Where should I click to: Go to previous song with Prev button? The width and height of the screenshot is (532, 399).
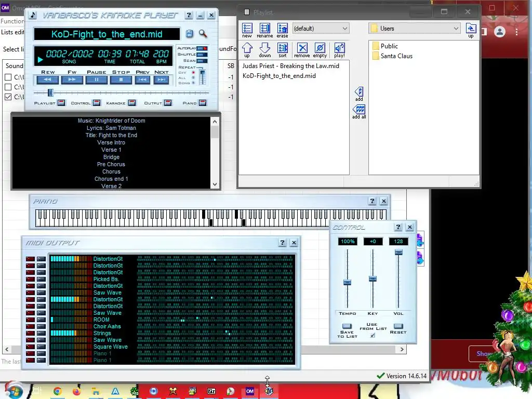pos(142,79)
